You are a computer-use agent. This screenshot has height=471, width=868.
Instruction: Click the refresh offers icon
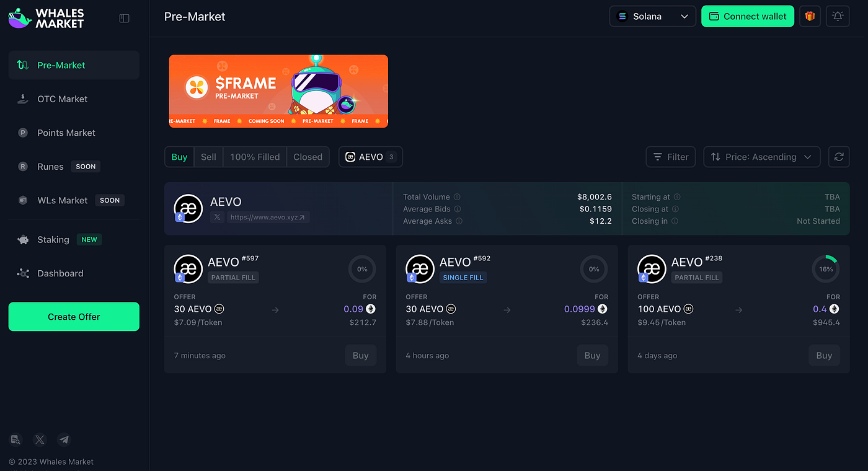pyautogui.click(x=839, y=157)
